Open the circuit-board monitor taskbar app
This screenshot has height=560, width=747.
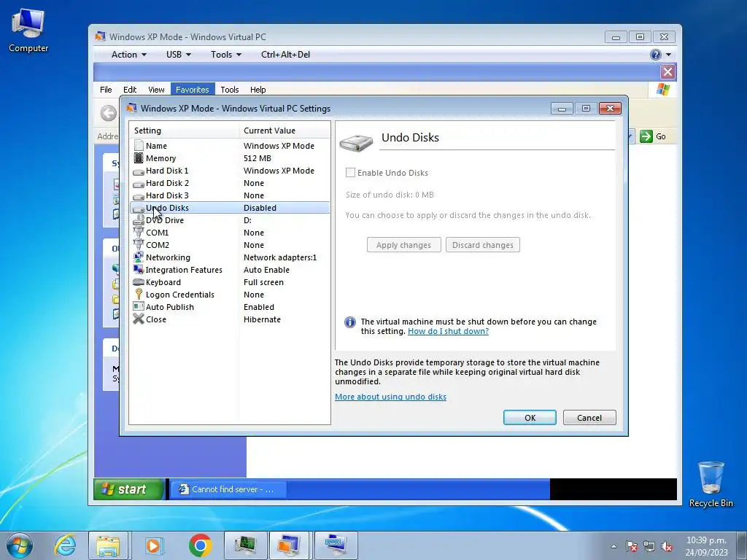pyautogui.click(x=245, y=545)
